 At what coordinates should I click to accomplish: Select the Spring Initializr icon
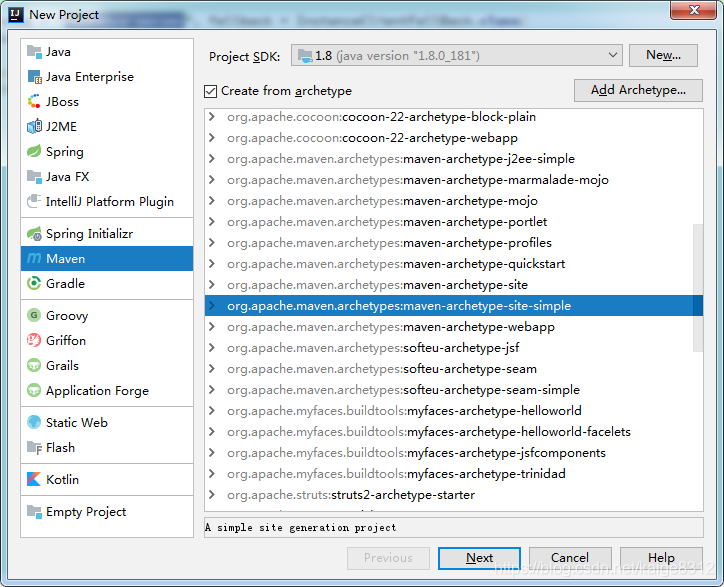(34, 234)
